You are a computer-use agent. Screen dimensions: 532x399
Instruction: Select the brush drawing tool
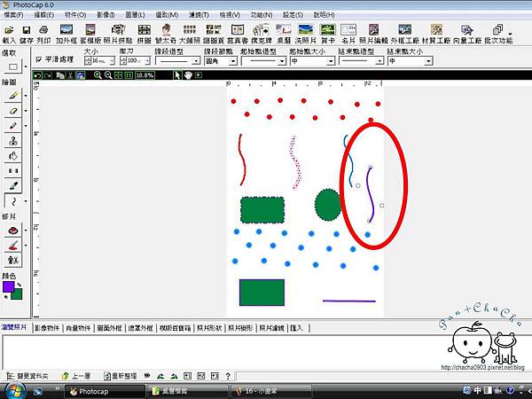(13, 96)
